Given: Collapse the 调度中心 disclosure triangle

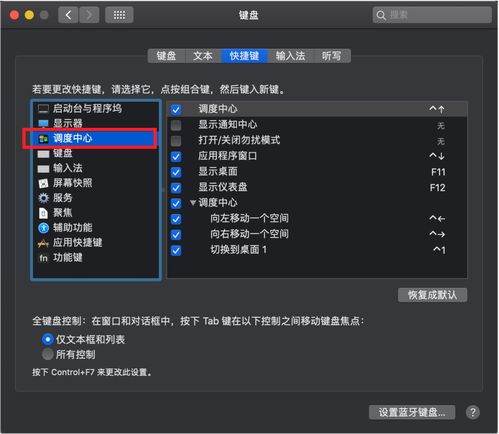Looking at the screenshot, I should click(193, 202).
